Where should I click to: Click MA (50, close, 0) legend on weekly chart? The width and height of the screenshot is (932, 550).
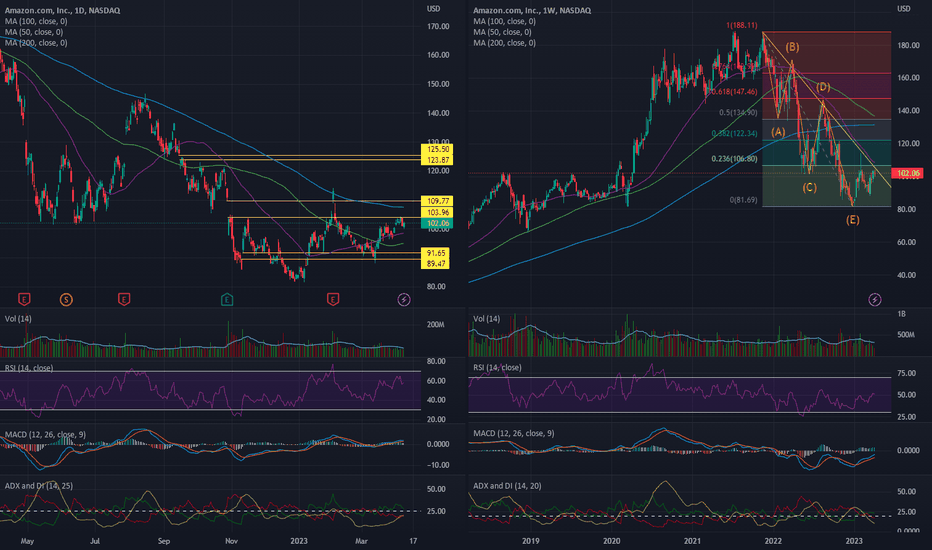coord(502,32)
